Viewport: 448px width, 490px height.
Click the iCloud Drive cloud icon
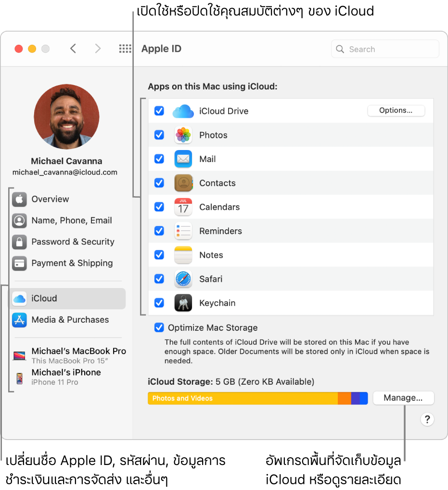pyautogui.click(x=183, y=111)
